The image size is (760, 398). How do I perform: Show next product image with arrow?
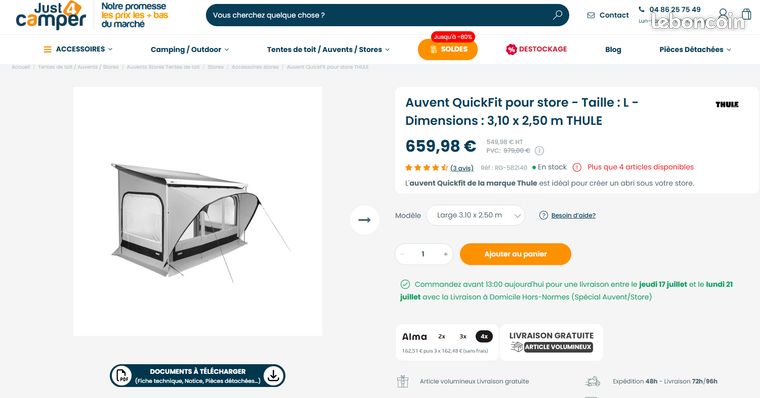(x=364, y=220)
